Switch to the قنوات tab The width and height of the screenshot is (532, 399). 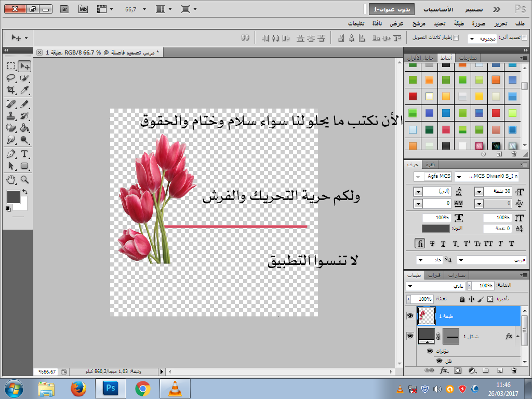pyautogui.click(x=435, y=275)
